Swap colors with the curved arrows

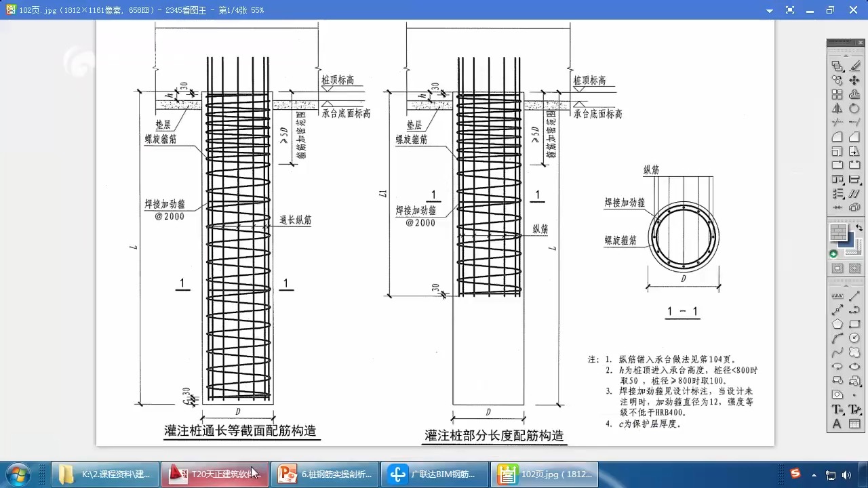coord(859,227)
